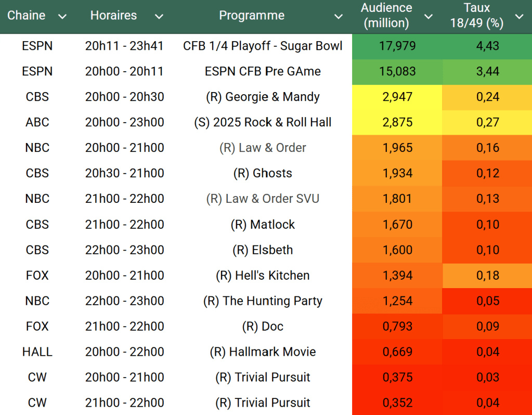Viewport: 532px width, 415px height.
Task: Click the 20h11 - 23h41 time slot cell
Action: 124,46
